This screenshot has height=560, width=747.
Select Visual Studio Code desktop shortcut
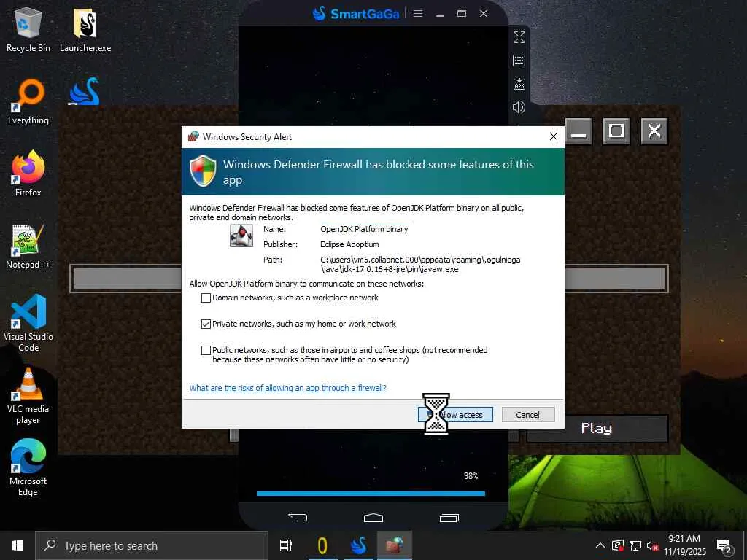28,323
